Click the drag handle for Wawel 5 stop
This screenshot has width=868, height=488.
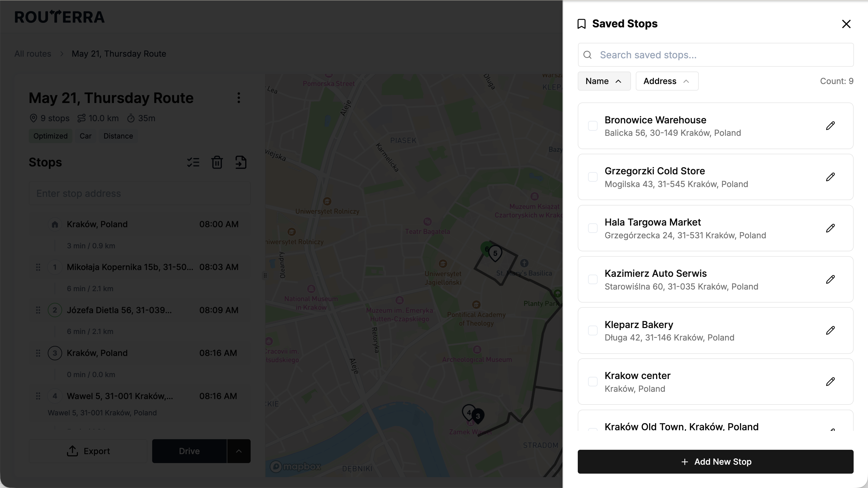coord(38,396)
